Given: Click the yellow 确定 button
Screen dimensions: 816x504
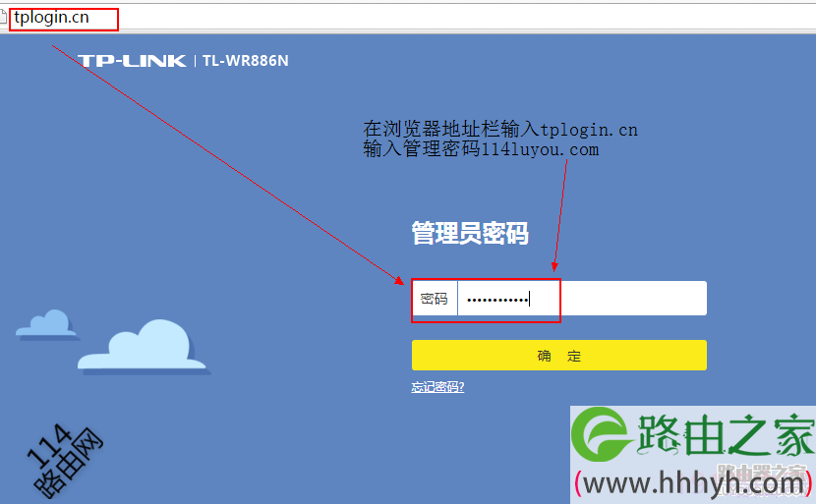Looking at the screenshot, I should 559,356.
